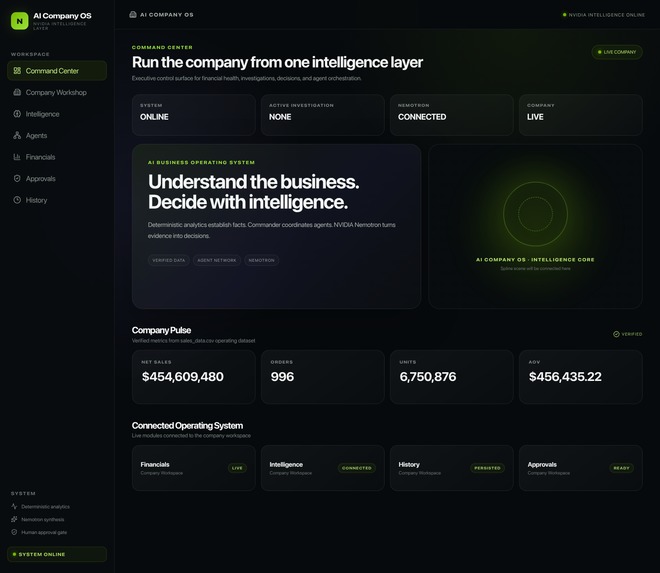Open the Financials module card
The image size is (660, 573).
point(194,468)
